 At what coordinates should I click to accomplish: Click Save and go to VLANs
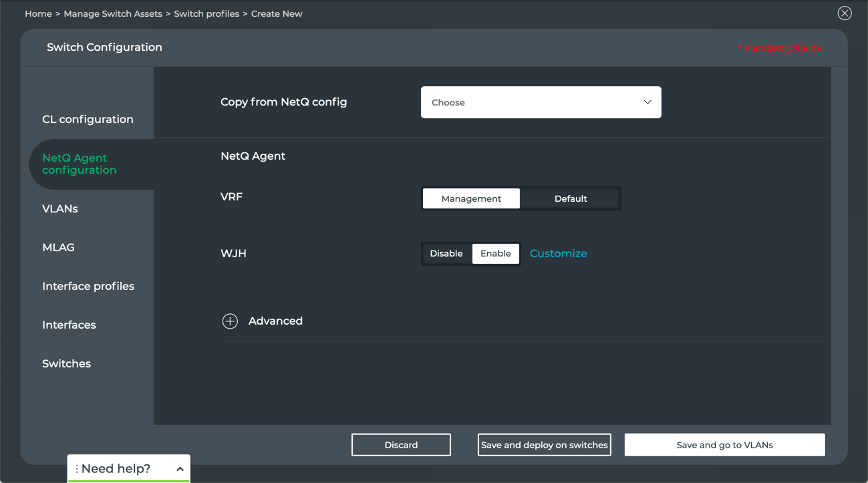coord(724,445)
